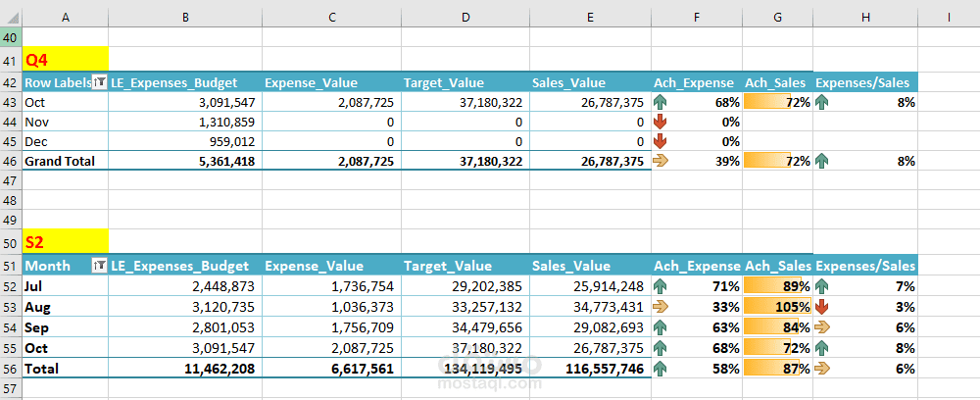Click yellow sideways arrow in Q4 Grand Total row
The width and height of the screenshot is (980, 400).
[661, 161]
